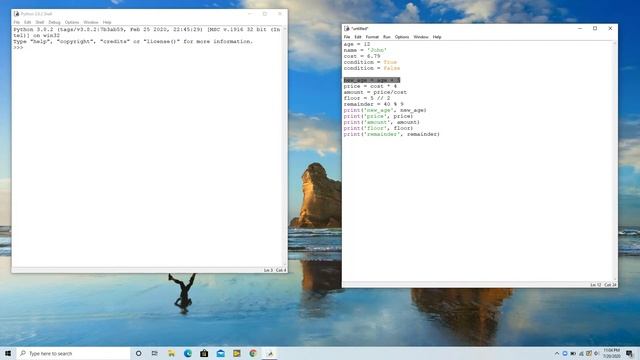Click the Ln/Col status in Shell window
The width and height of the screenshot is (640, 360).
(275, 270)
